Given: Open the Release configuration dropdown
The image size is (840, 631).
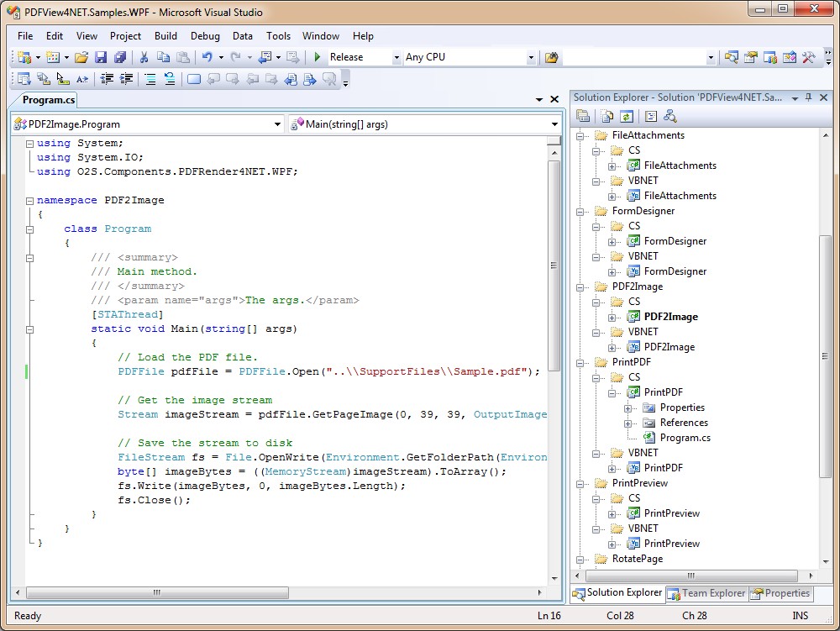Looking at the screenshot, I should [x=396, y=57].
